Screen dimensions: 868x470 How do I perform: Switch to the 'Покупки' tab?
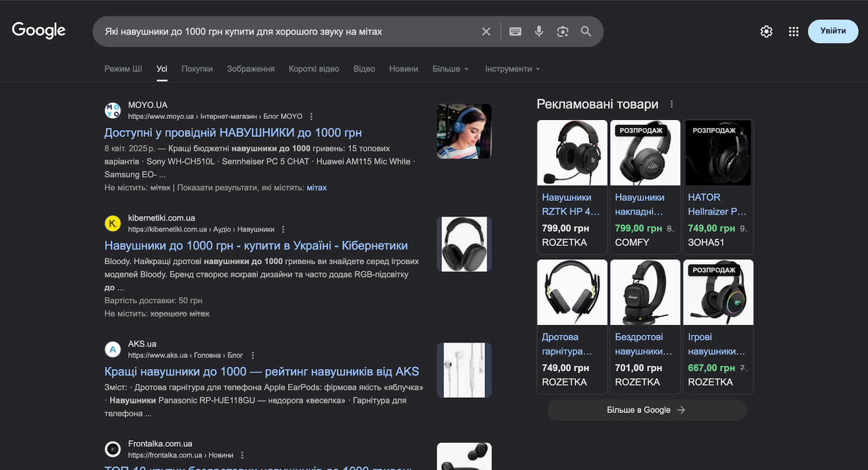point(197,69)
